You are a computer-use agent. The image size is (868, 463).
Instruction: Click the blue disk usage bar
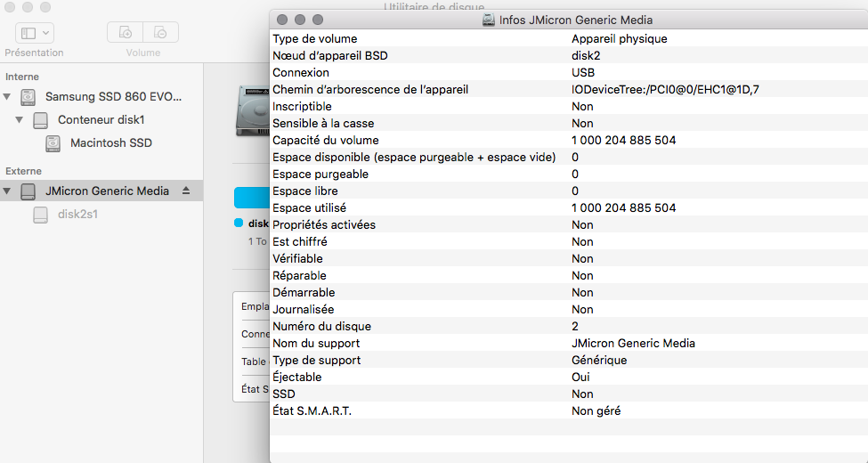coord(251,197)
